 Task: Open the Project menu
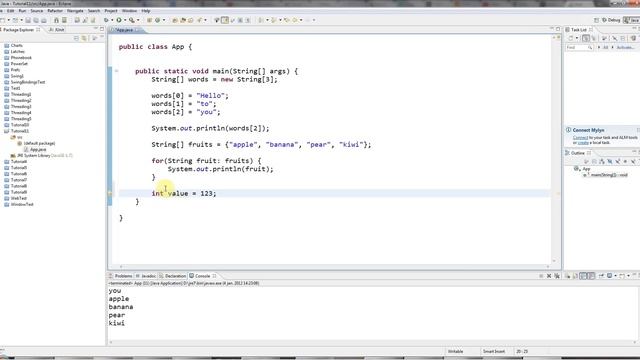pyautogui.click(x=111, y=11)
